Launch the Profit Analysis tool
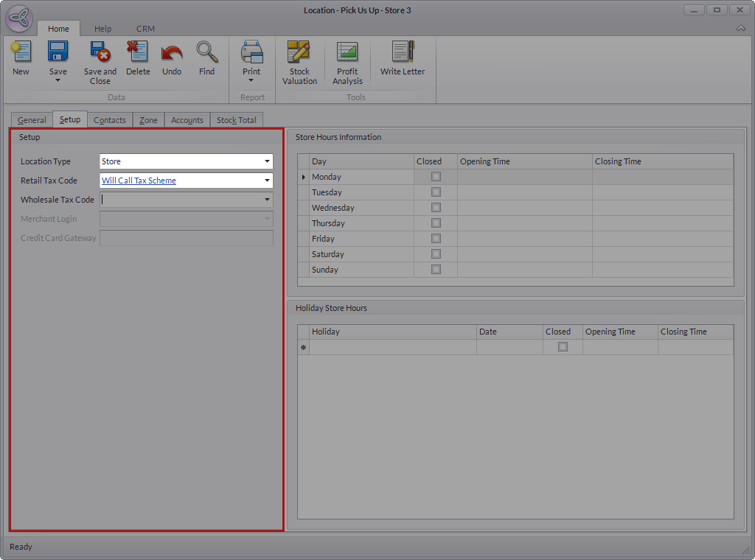Screen dimensions: 755x560 347,52
